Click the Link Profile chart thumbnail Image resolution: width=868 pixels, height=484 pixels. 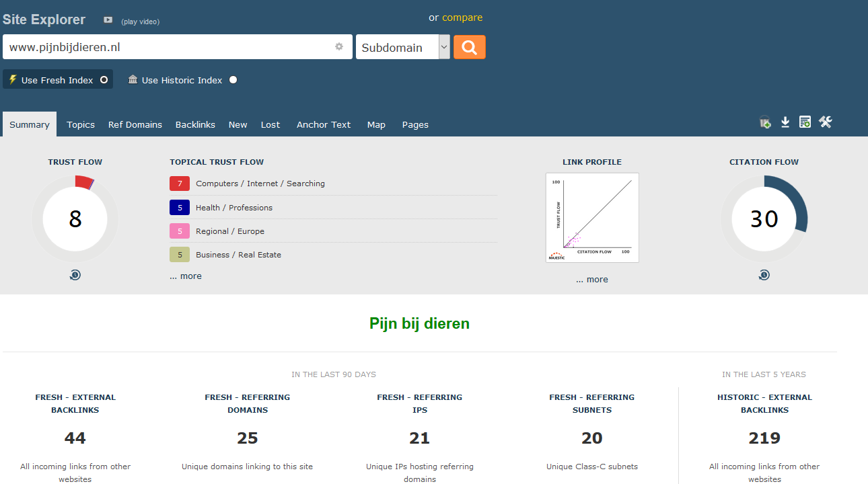tap(592, 218)
